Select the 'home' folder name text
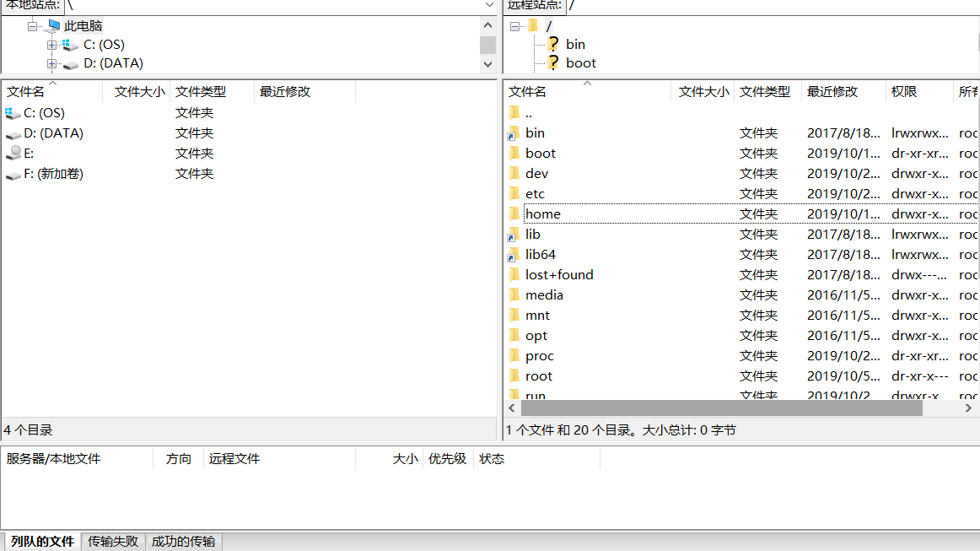The height and width of the screenshot is (551, 980). point(543,213)
